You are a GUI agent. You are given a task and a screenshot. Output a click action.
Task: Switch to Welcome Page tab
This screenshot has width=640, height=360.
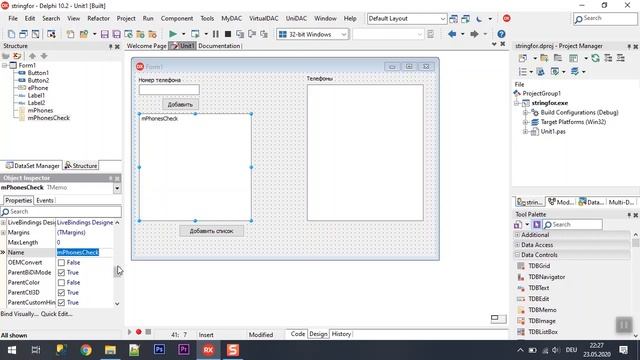(147, 46)
